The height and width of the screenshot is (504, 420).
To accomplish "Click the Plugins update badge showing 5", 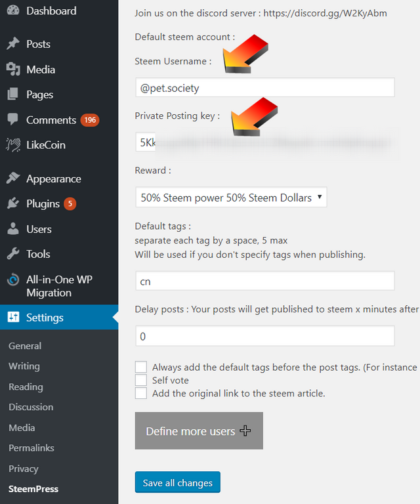I will pos(70,203).
